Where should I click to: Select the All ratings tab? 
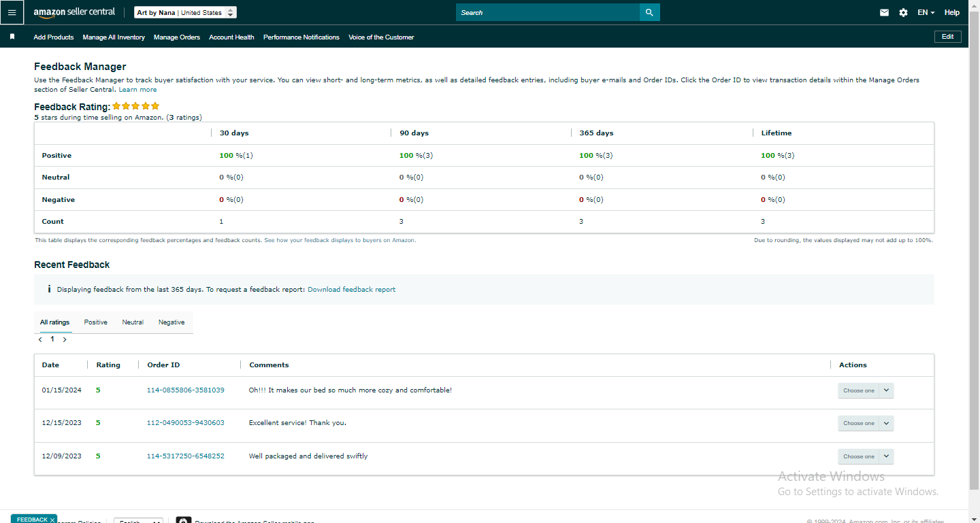54,322
